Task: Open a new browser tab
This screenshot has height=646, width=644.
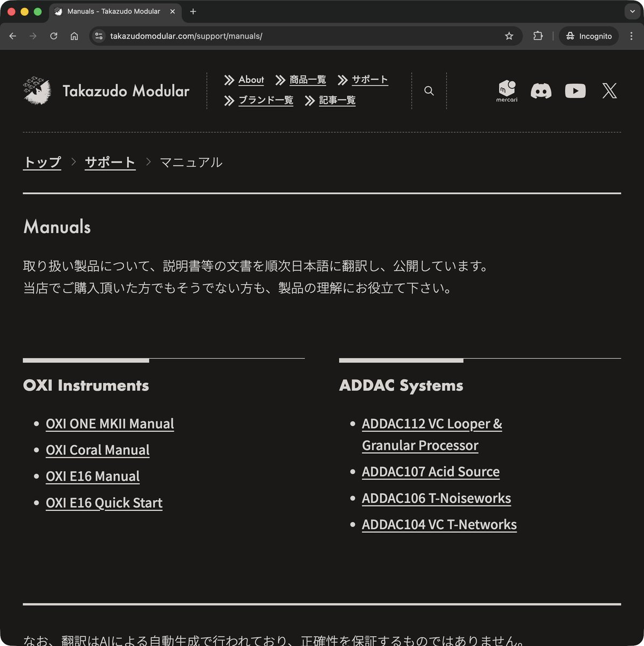Action: tap(193, 11)
